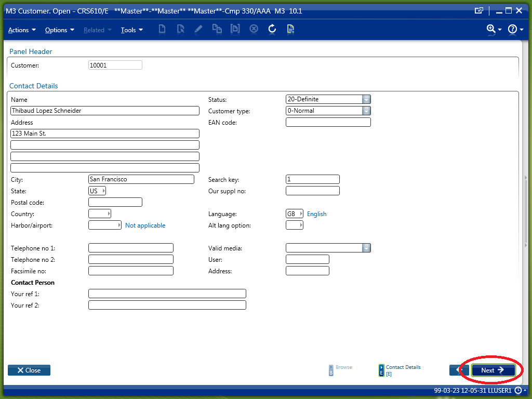This screenshot has height=399, width=532.
Task: Click the Contact Details E panel icon
Action: pyautogui.click(x=382, y=370)
